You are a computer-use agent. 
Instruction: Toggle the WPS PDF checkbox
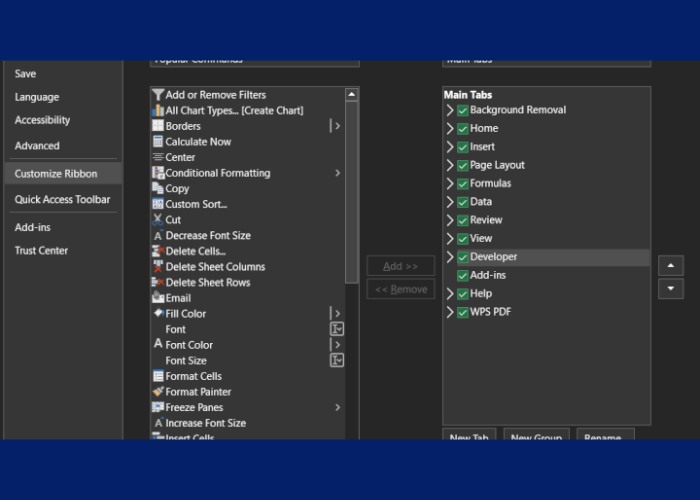click(462, 312)
